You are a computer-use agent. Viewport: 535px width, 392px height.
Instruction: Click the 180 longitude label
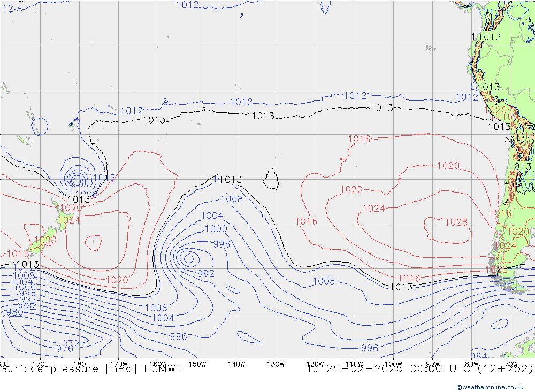pos(80,364)
